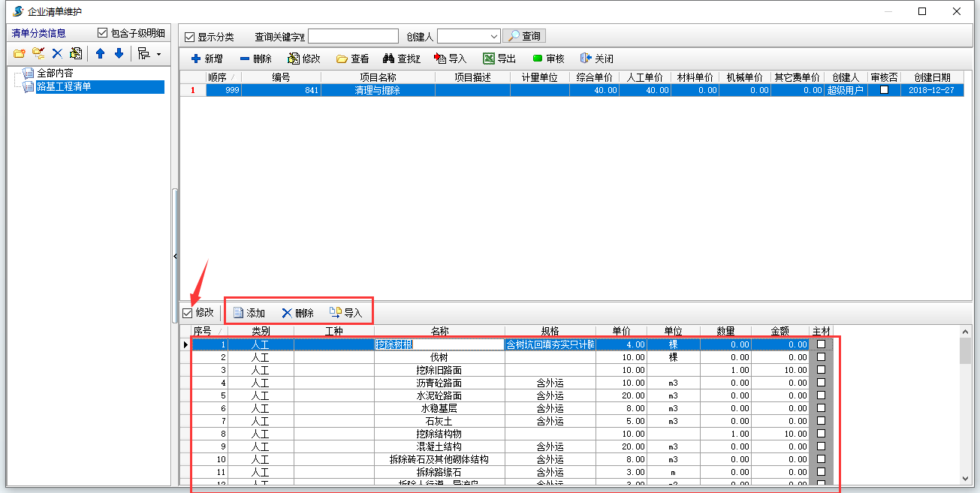Click 审核 approve button in toolbar
The image size is (980, 493).
tap(548, 59)
